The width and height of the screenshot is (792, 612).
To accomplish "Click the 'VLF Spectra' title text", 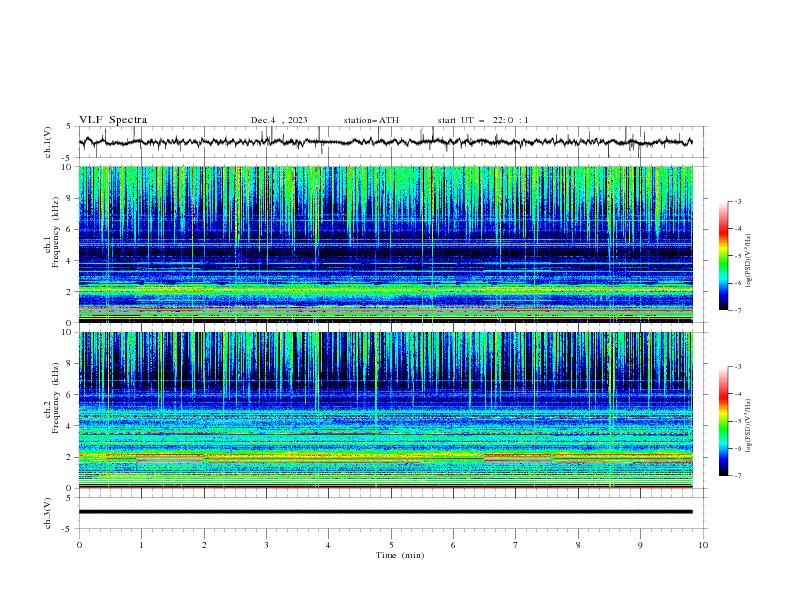I will [113, 120].
